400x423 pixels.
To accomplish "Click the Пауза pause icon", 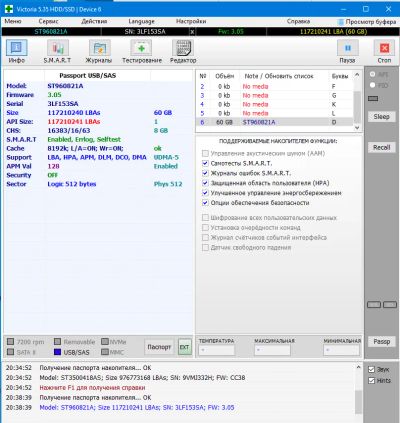I will coord(348,49).
